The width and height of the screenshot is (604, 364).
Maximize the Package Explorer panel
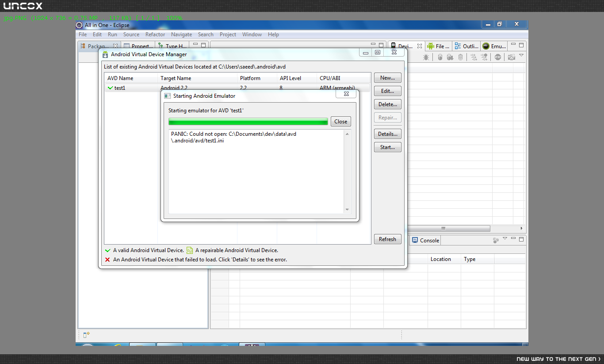point(203,45)
